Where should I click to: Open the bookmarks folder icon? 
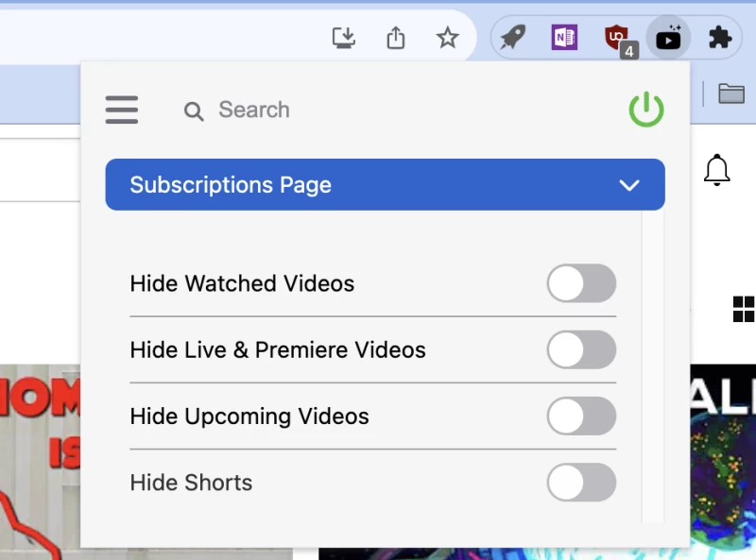tap(730, 93)
